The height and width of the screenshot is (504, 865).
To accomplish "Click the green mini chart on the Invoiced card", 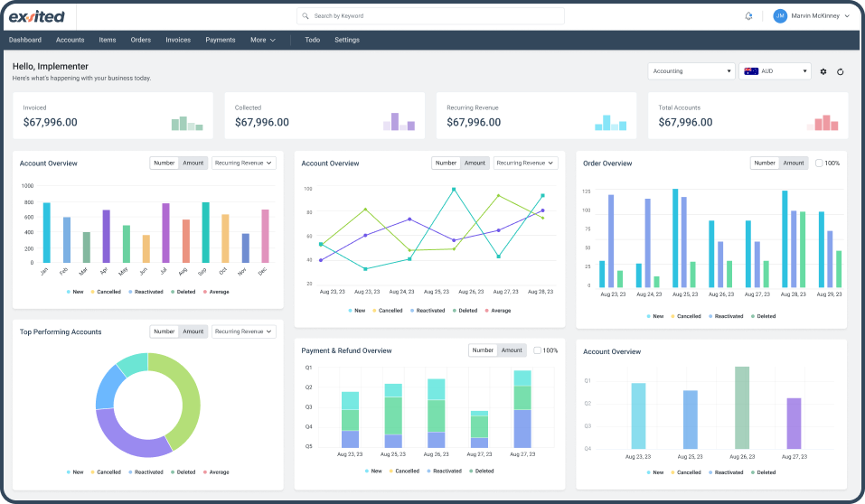I will [x=187, y=123].
